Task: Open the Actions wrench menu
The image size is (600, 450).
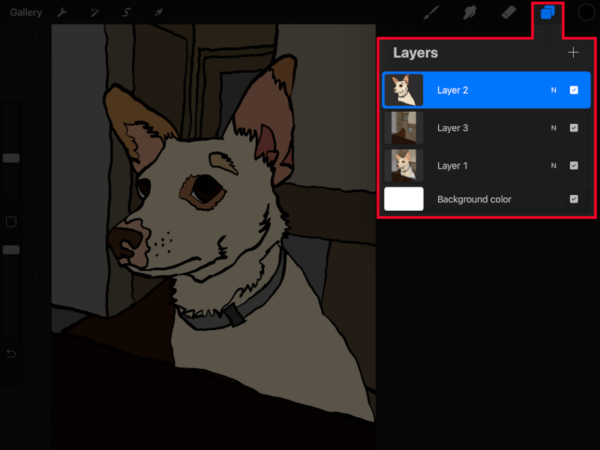Action: click(x=62, y=13)
